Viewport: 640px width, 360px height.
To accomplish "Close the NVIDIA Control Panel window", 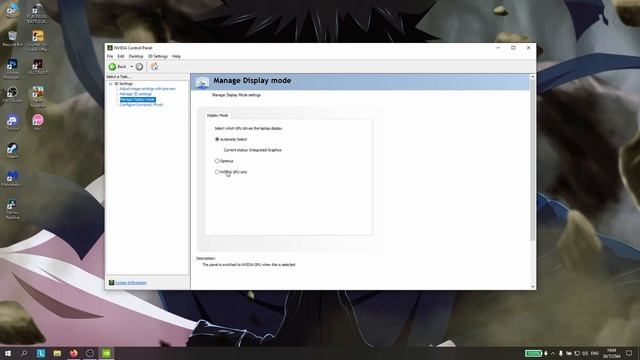I will (528, 48).
